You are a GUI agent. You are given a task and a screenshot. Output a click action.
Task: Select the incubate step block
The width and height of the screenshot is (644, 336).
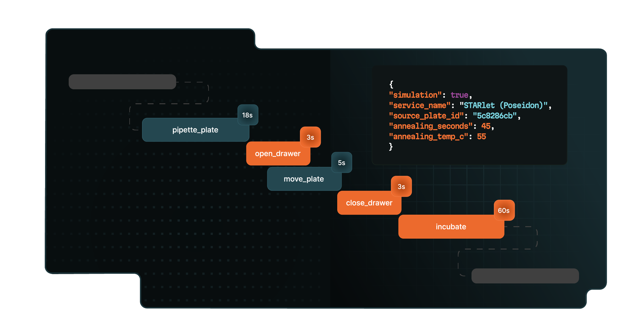(451, 227)
